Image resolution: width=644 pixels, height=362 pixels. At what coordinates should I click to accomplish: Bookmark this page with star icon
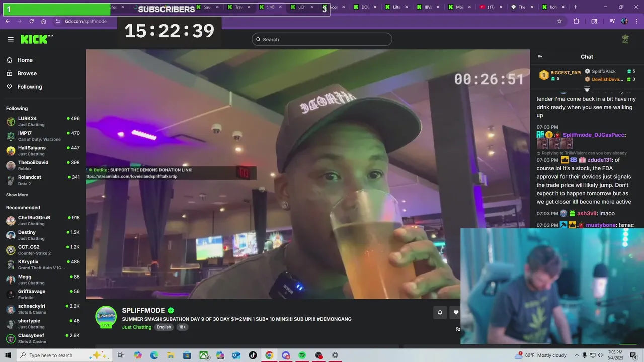559,21
